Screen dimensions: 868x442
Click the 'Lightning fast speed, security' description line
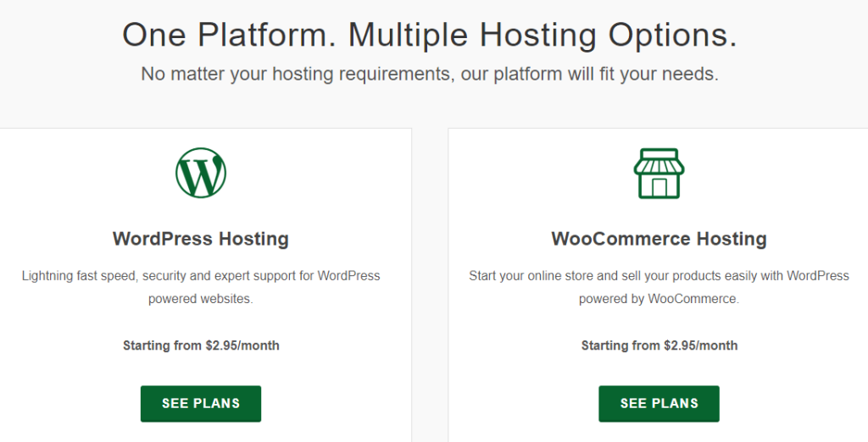tap(201, 276)
